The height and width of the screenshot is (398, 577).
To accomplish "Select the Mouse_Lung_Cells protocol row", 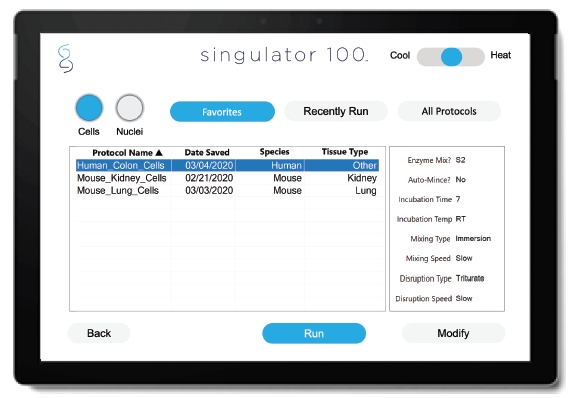I will (x=227, y=191).
